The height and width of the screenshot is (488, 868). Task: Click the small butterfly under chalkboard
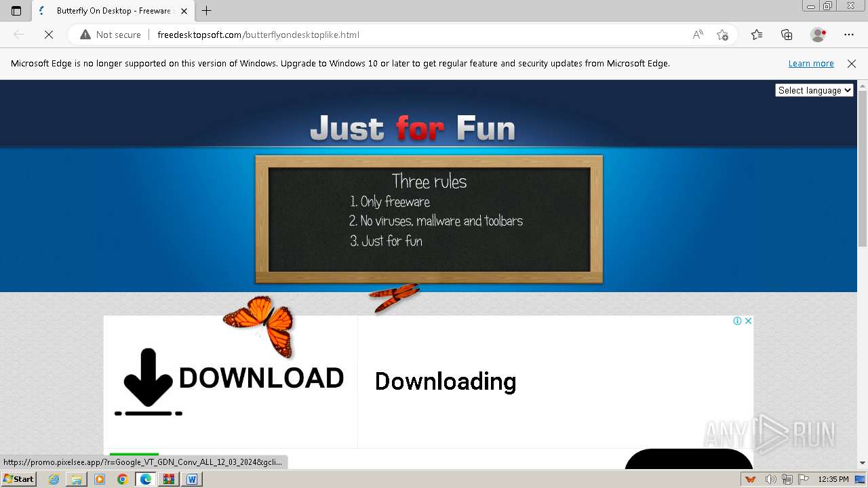(x=393, y=298)
